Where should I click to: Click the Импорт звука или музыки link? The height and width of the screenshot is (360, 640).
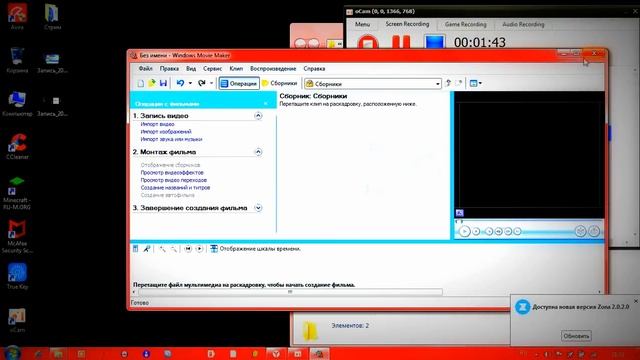171,139
